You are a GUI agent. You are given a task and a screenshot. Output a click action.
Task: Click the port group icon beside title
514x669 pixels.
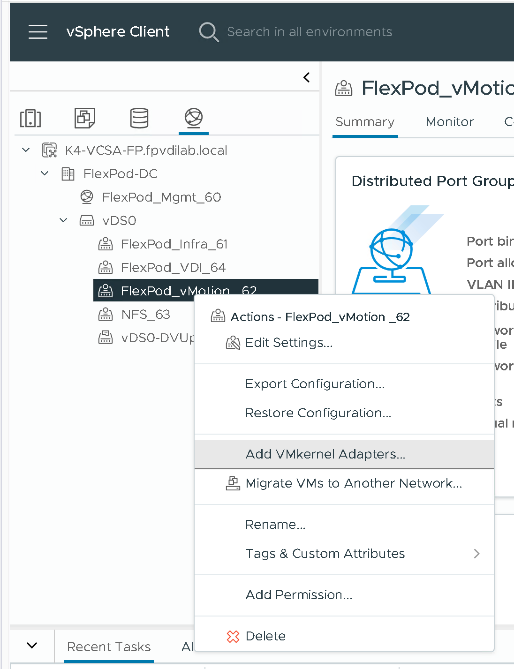(343, 88)
